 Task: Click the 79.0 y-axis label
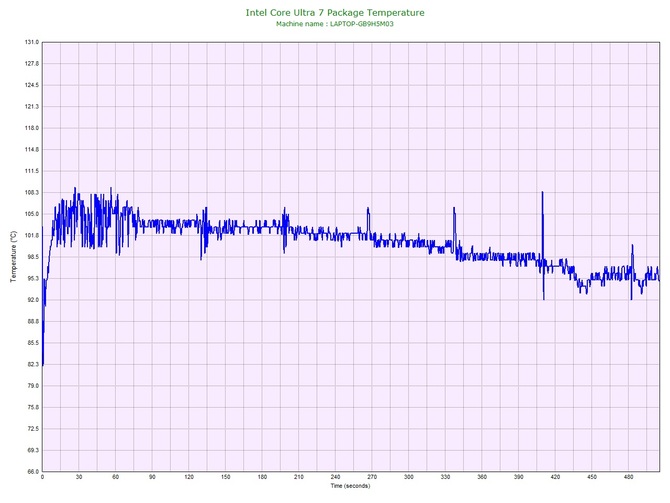click(33, 386)
